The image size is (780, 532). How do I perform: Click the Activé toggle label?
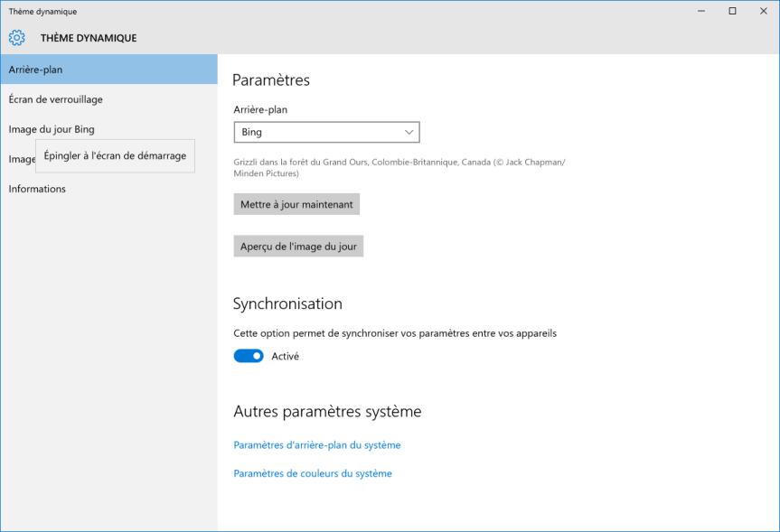point(285,357)
